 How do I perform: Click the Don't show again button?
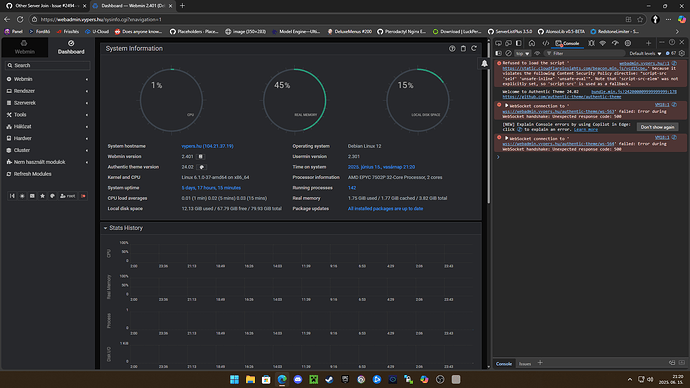[x=657, y=127]
